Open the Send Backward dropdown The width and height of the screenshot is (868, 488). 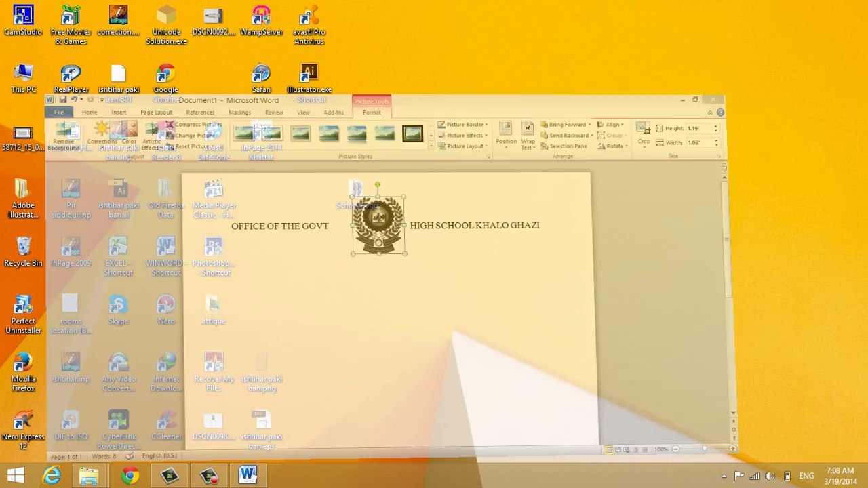(x=567, y=136)
